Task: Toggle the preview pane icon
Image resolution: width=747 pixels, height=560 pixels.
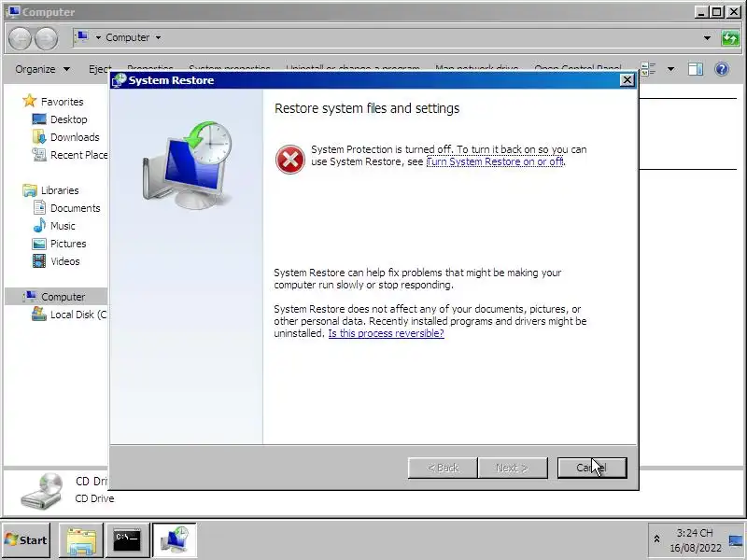Action: (x=695, y=69)
